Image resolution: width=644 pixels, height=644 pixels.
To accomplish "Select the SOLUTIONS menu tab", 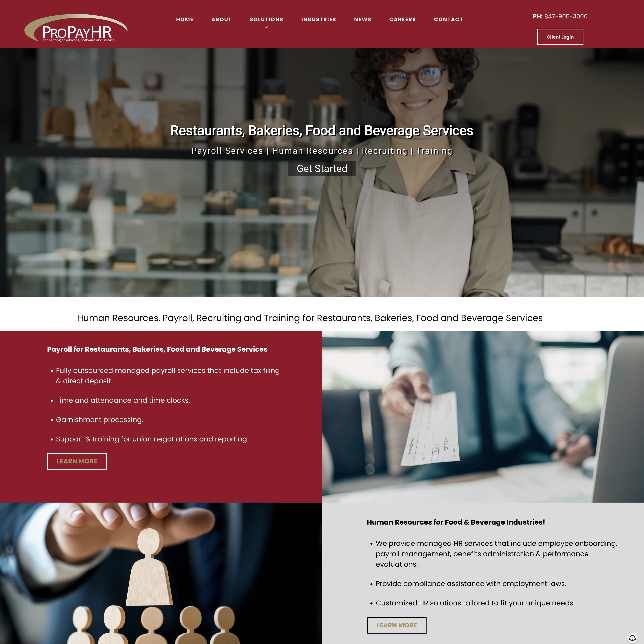I will [x=267, y=19].
